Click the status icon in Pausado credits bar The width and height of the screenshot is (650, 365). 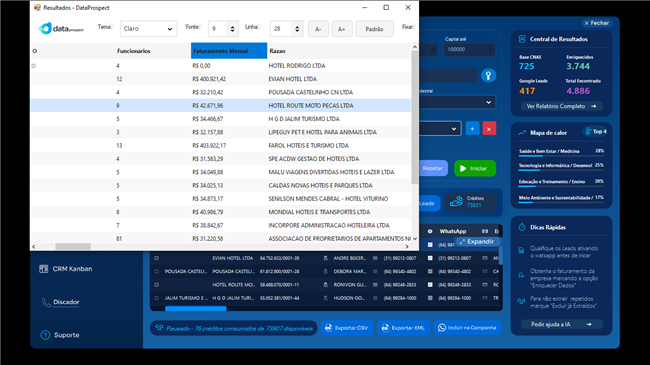pos(159,328)
